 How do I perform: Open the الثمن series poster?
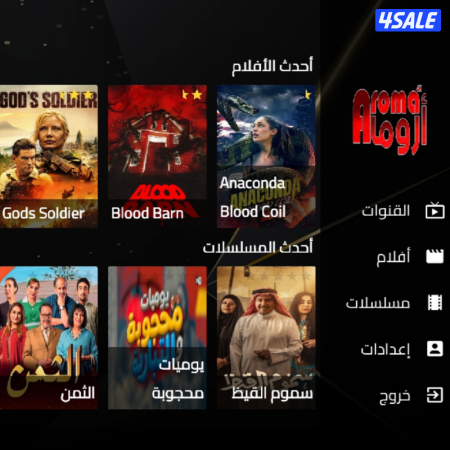tap(49, 338)
